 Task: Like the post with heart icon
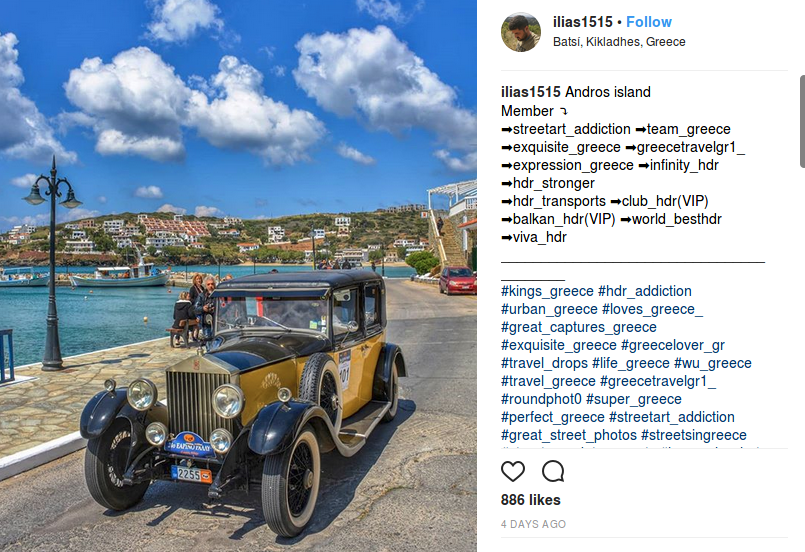pos(512,471)
